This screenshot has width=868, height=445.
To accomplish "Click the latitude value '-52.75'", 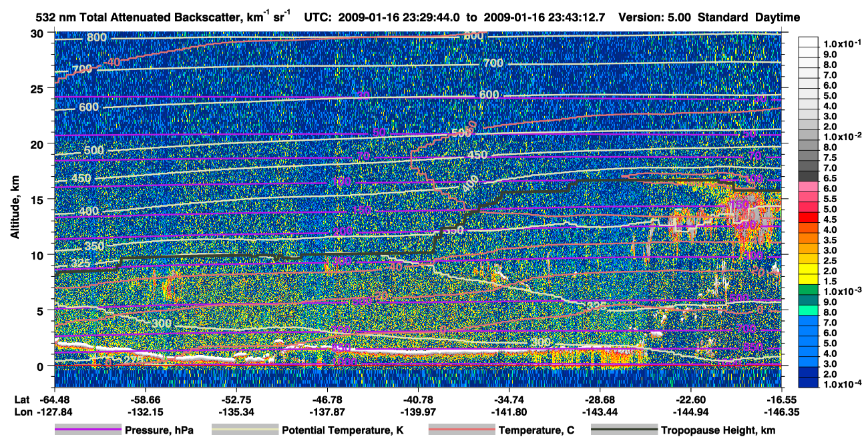I will click(236, 400).
